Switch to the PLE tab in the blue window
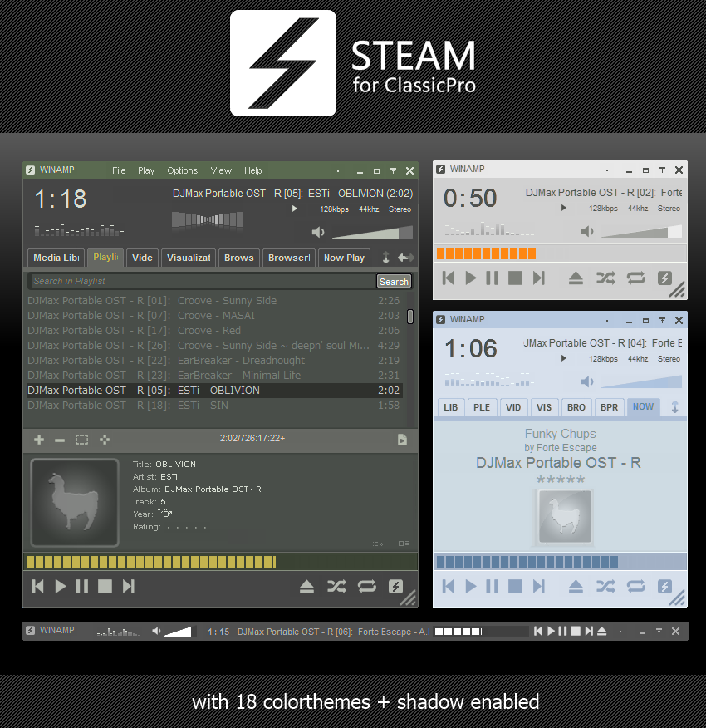The width and height of the screenshot is (706, 728). point(482,407)
